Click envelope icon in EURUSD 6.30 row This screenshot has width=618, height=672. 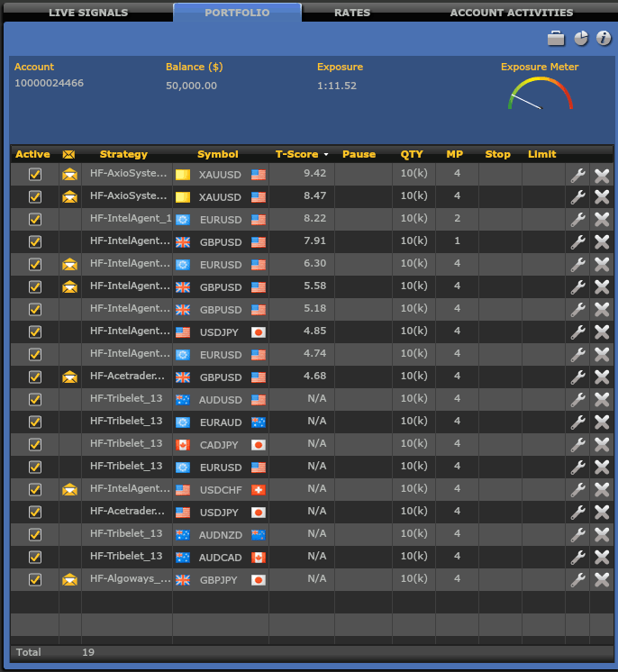69,265
